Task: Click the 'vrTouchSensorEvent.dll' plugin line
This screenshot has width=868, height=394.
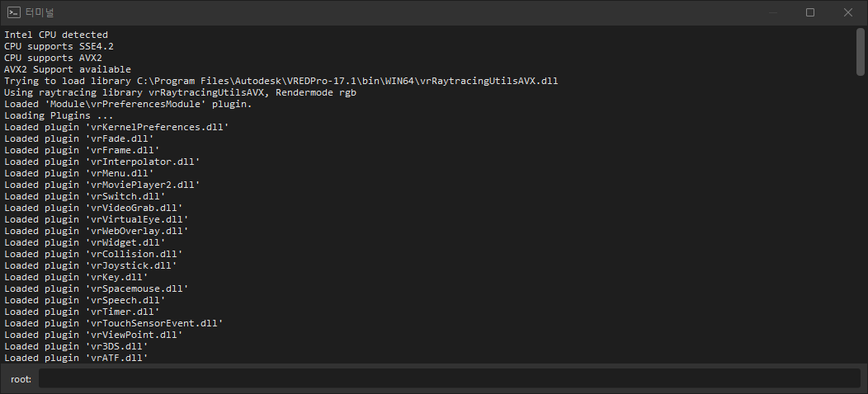Action: tap(114, 323)
